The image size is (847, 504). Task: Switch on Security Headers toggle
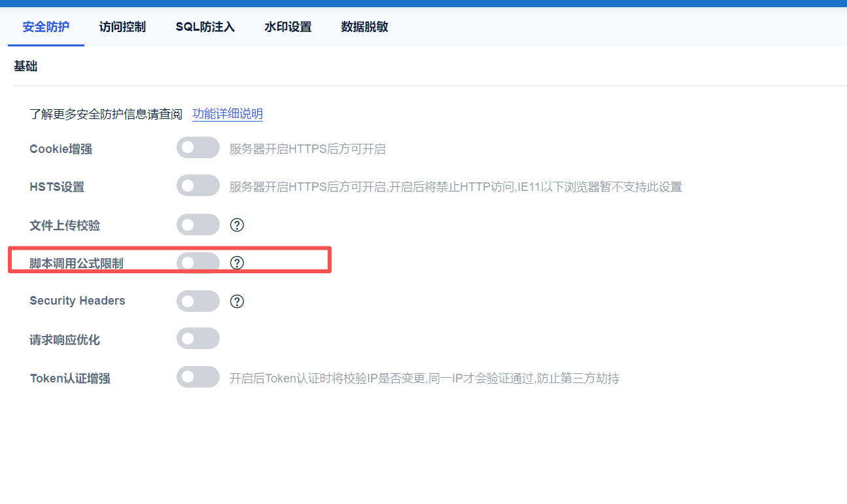point(198,301)
